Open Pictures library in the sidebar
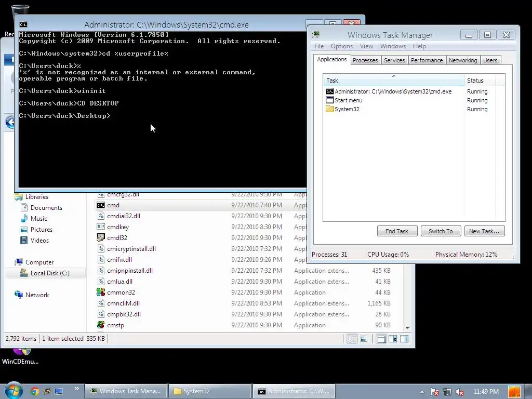 coord(42,229)
